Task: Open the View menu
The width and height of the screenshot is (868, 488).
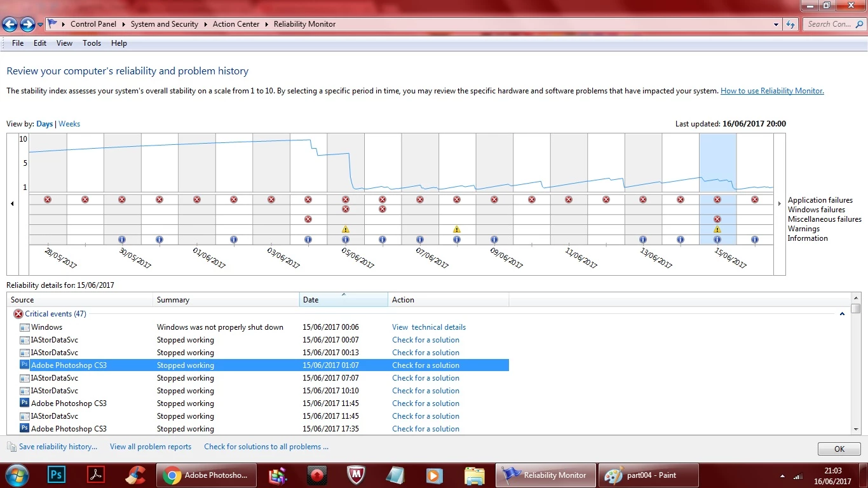Action: click(x=64, y=43)
